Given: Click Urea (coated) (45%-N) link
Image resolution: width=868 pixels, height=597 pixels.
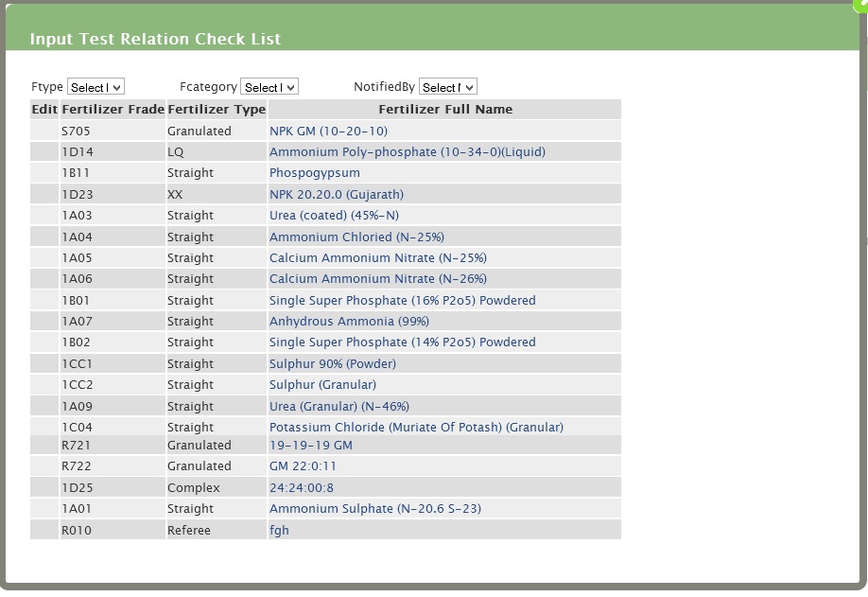Looking at the screenshot, I should point(334,216).
